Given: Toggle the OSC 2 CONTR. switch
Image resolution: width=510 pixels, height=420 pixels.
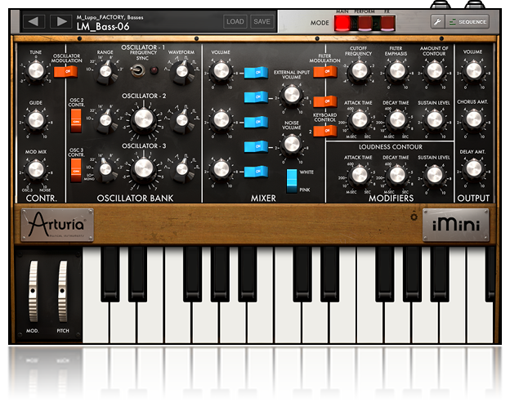Looking at the screenshot, I should (x=76, y=121).
